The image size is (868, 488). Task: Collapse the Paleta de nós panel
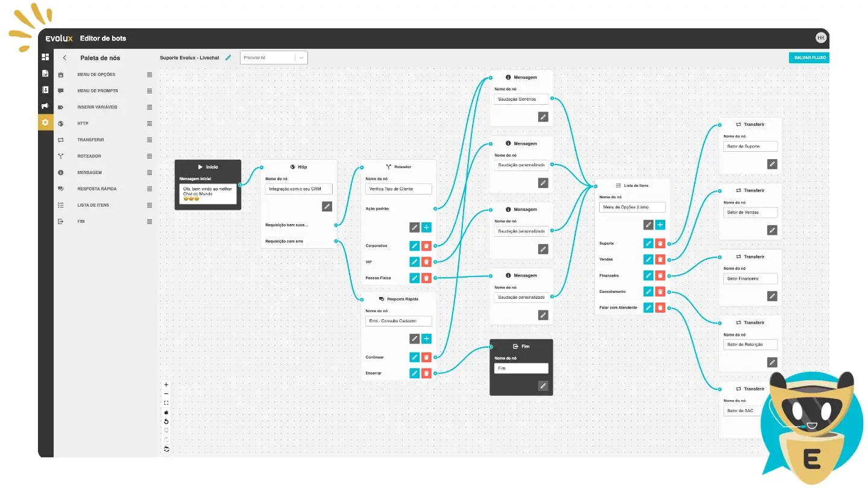click(64, 58)
